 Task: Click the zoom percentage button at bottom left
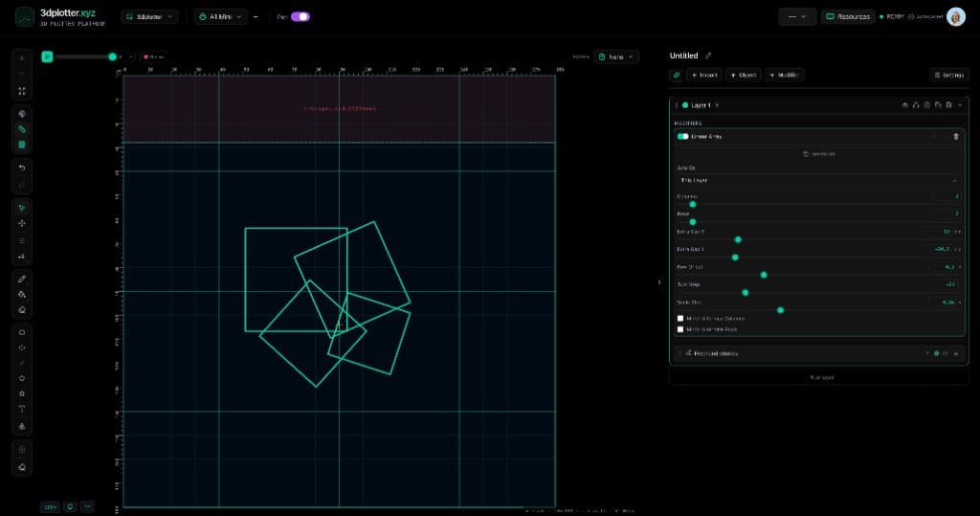[50, 506]
